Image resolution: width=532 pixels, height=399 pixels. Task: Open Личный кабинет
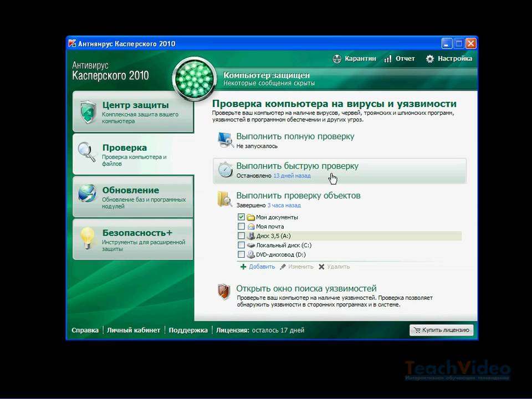[134, 330]
